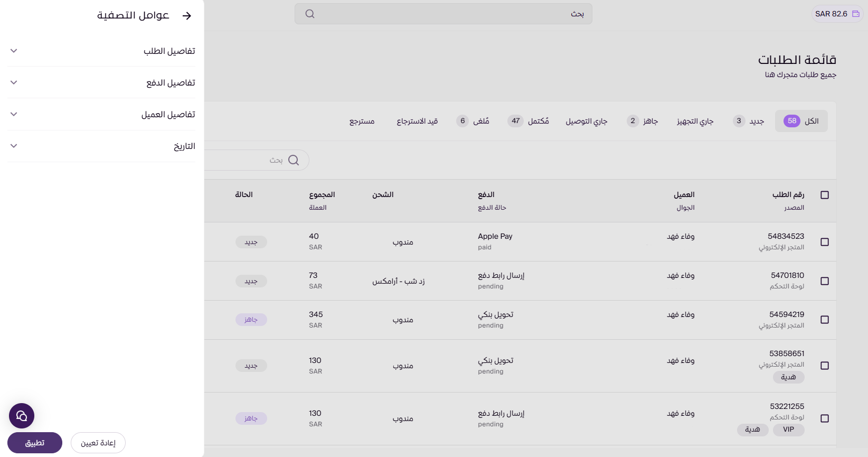Click the back arrow in filter panel header
This screenshot has height=457, width=868.
(187, 16)
